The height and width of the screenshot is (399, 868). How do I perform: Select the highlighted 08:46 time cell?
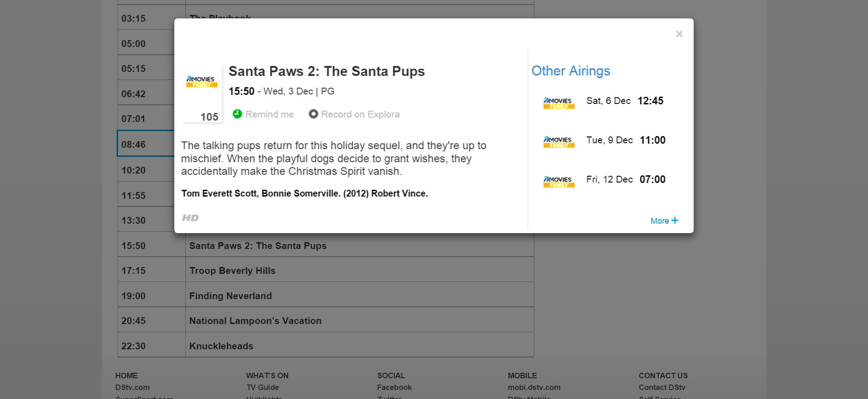pyautogui.click(x=146, y=144)
